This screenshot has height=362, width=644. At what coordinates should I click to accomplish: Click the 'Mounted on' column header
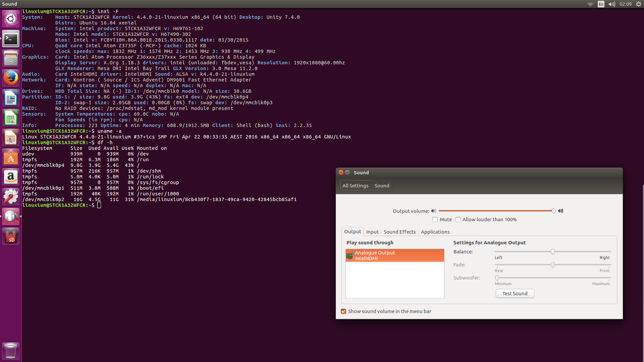click(152, 148)
